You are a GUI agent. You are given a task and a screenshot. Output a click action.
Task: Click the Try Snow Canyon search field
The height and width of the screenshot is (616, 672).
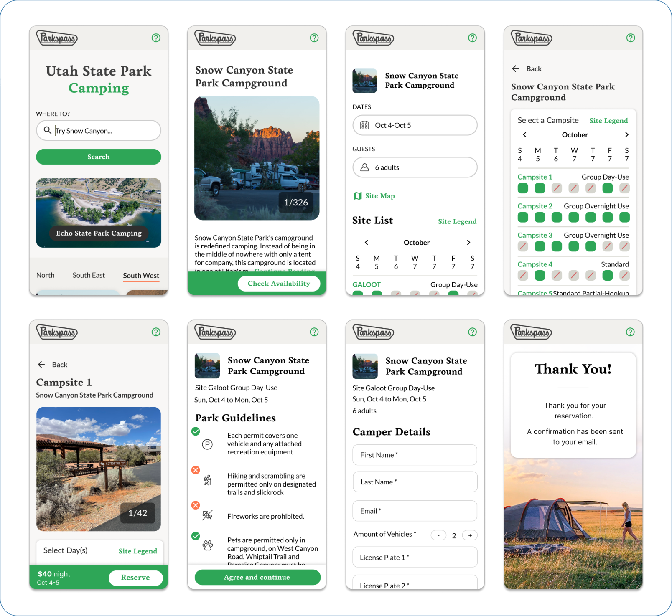99,130
